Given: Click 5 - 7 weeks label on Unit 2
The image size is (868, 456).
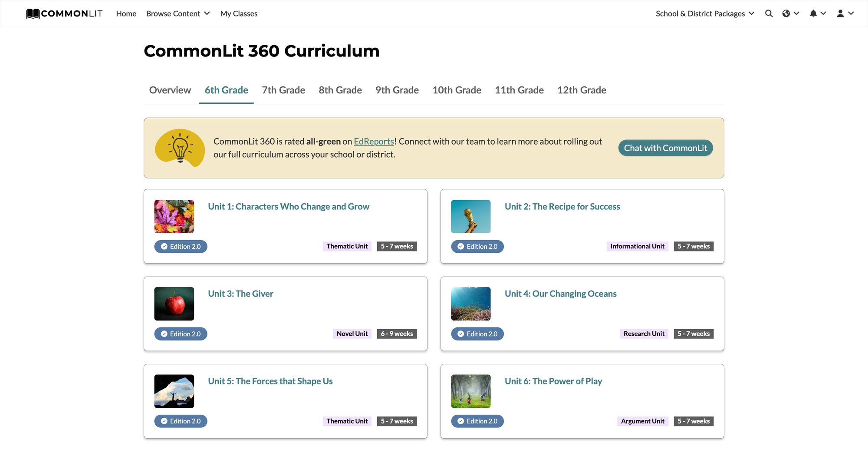Looking at the screenshot, I should click(x=694, y=246).
